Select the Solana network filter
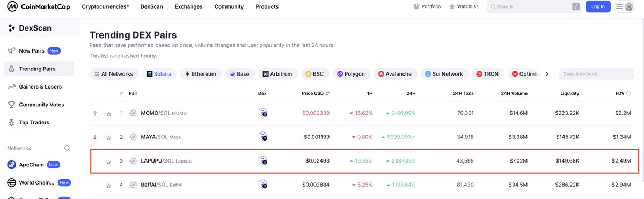644x199 pixels. click(159, 74)
